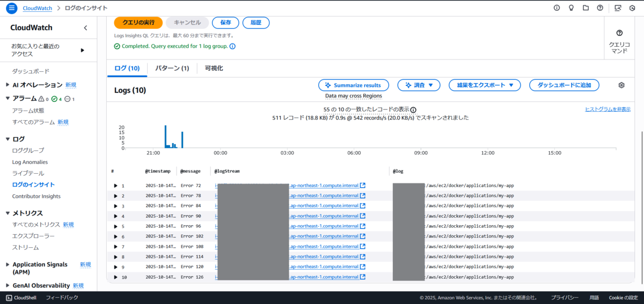Sort by the @timestamp column header
The height and width of the screenshot is (304, 644).
coord(158,171)
